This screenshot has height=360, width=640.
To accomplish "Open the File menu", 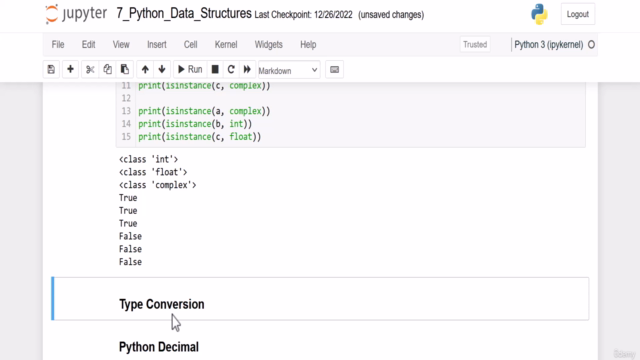I will click(58, 44).
